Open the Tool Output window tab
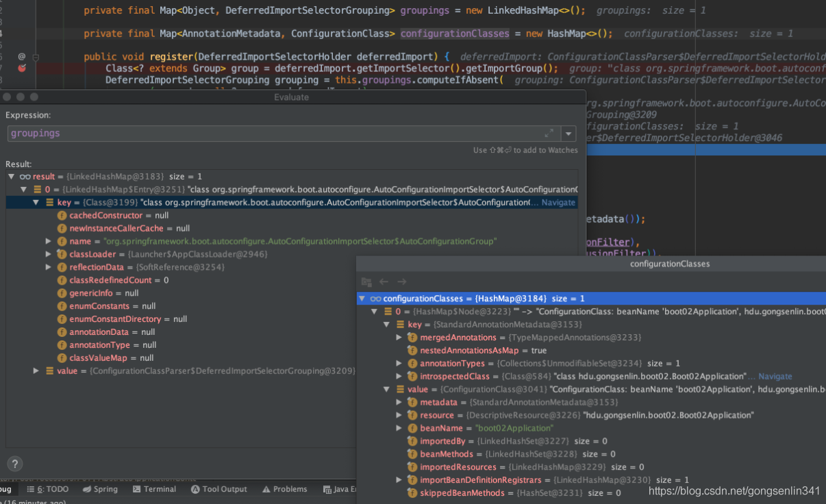This screenshot has width=826, height=504. 219,490
